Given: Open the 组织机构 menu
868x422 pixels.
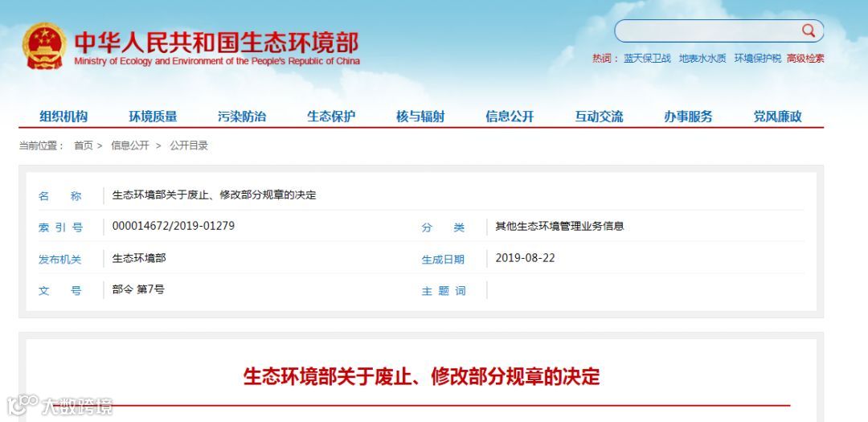Looking at the screenshot, I should click(x=63, y=117).
